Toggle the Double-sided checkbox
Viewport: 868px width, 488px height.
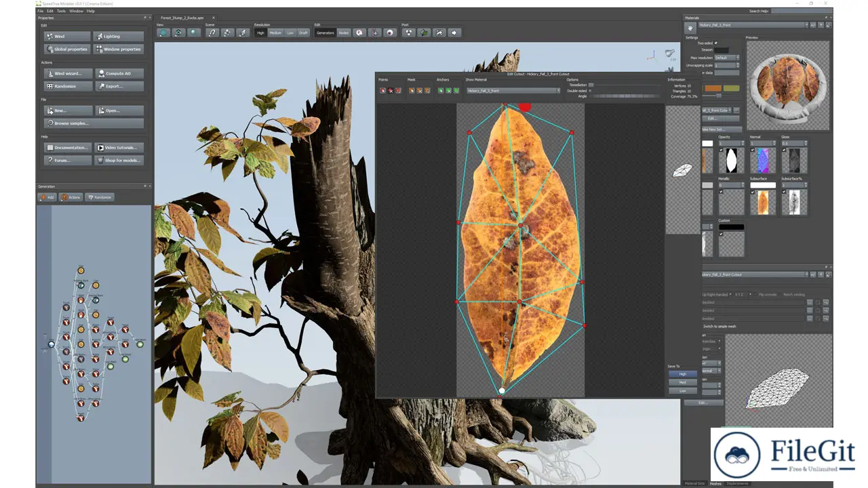(x=590, y=90)
